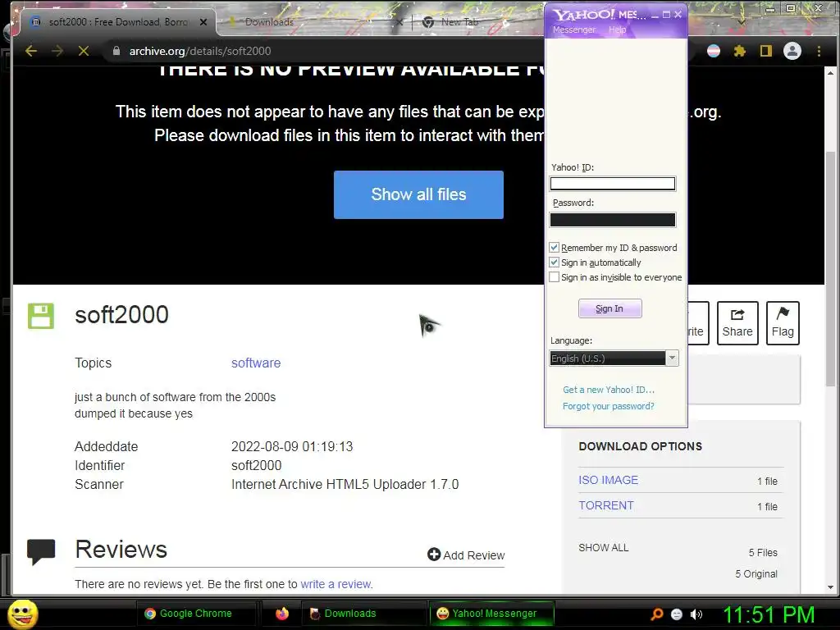Close the soft2000 tab
Image resolution: width=840 pixels, height=630 pixels.
(x=203, y=22)
